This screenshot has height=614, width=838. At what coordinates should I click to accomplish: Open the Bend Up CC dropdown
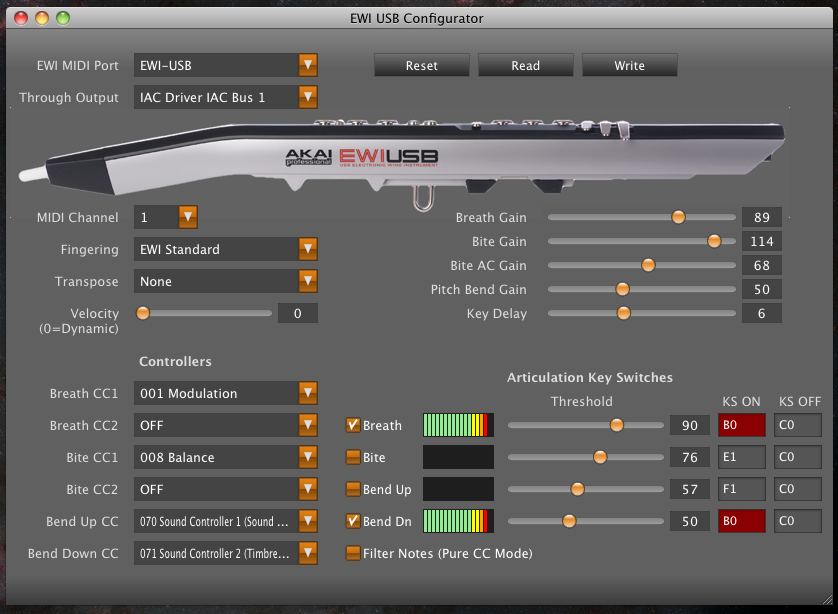coord(226,522)
